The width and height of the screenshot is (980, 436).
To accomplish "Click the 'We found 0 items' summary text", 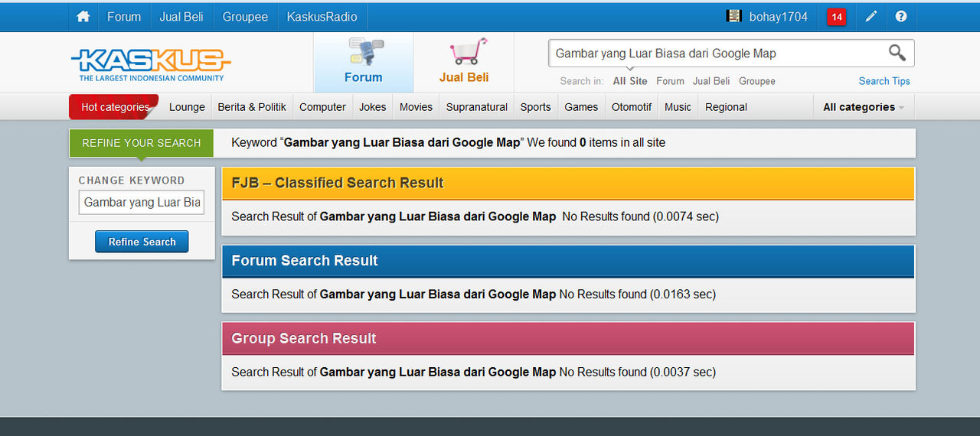I will 596,142.
